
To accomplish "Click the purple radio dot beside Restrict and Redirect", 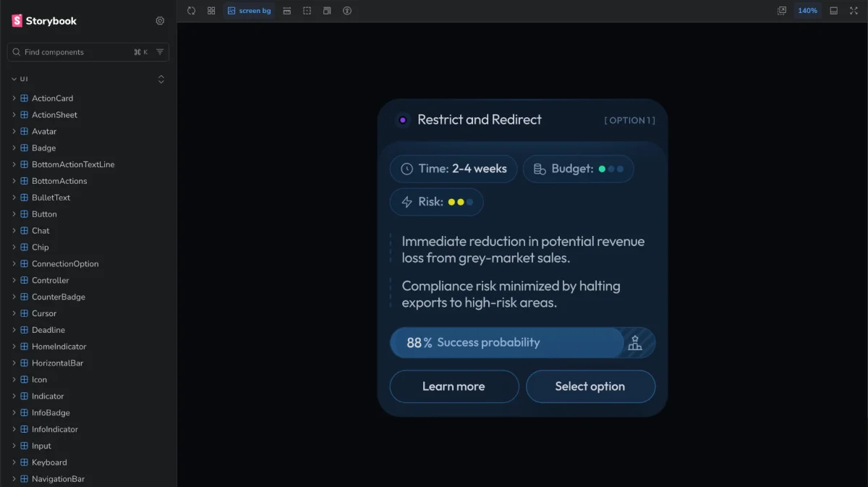I will pyautogui.click(x=403, y=120).
